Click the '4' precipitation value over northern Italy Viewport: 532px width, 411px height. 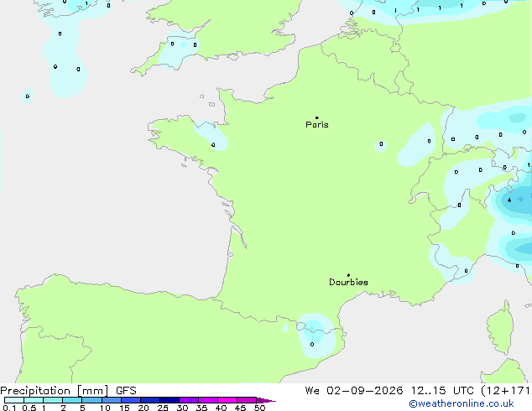pos(509,200)
